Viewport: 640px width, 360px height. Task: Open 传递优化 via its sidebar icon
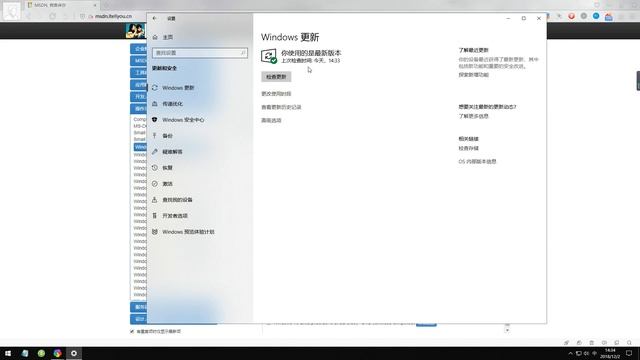tap(155, 104)
